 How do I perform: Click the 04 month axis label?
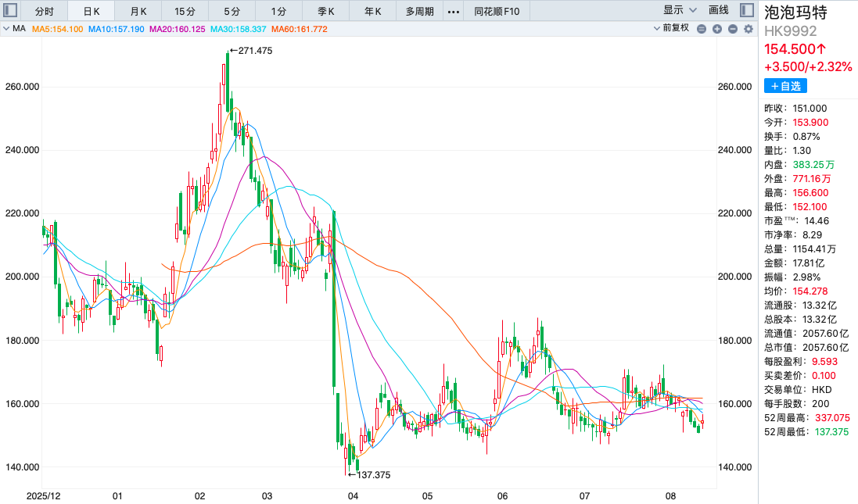pyautogui.click(x=353, y=496)
